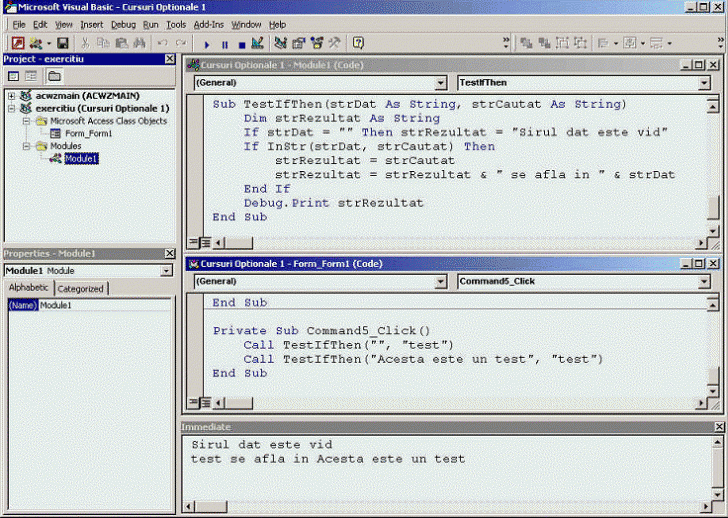
Task: Click the Paste clipboard icon
Action: pyautogui.click(x=121, y=43)
